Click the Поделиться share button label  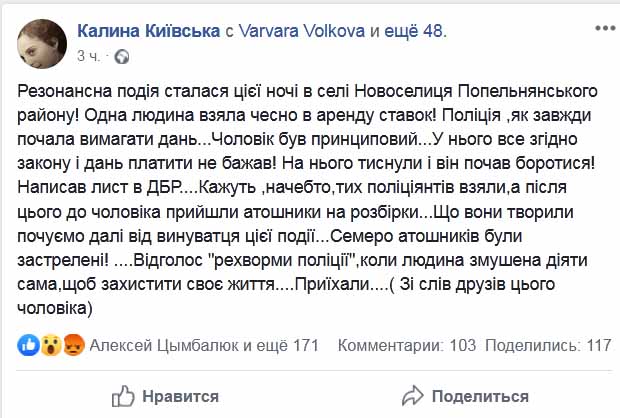[x=480, y=396]
